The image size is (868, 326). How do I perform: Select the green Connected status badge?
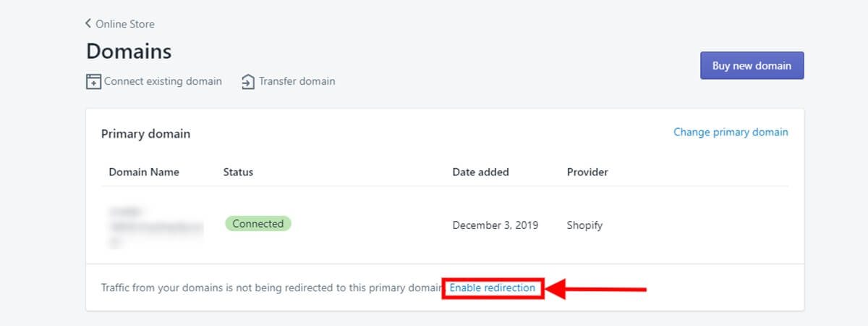tap(258, 224)
